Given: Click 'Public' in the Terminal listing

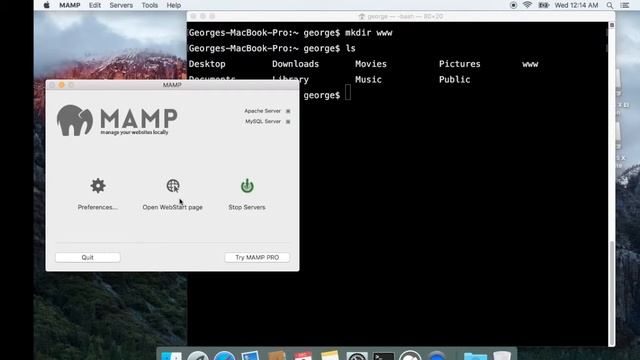Looking at the screenshot, I should tap(454, 80).
